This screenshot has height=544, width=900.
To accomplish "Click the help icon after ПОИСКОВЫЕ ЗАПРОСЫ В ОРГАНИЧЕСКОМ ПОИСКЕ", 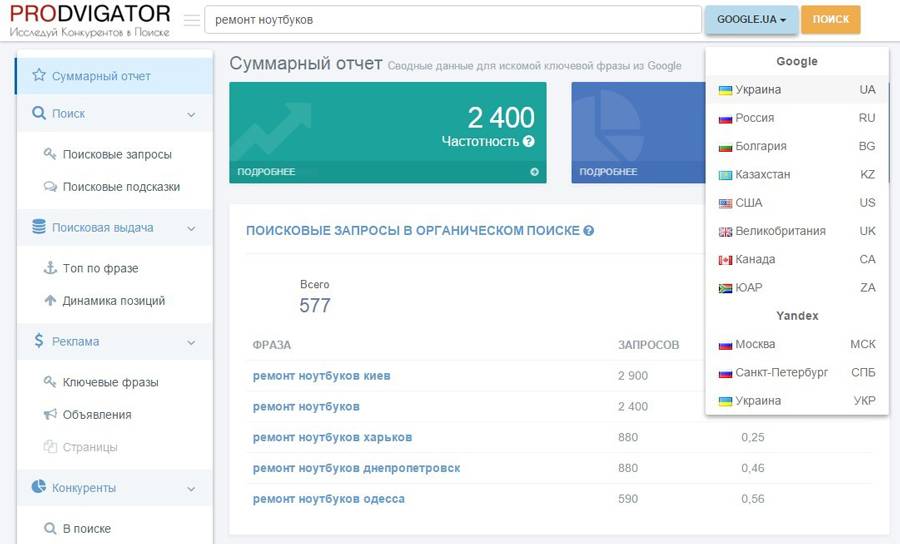I will (x=588, y=231).
